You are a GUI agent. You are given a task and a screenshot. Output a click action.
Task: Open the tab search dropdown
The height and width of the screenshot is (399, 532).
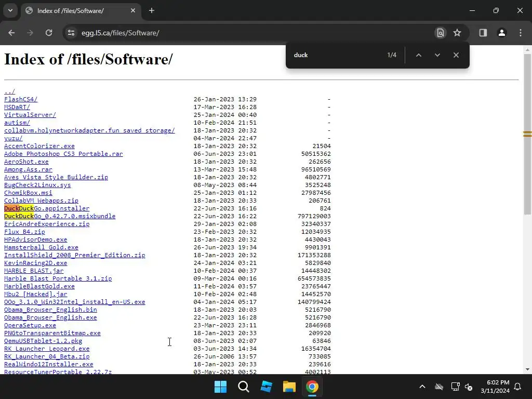coord(10,11)
